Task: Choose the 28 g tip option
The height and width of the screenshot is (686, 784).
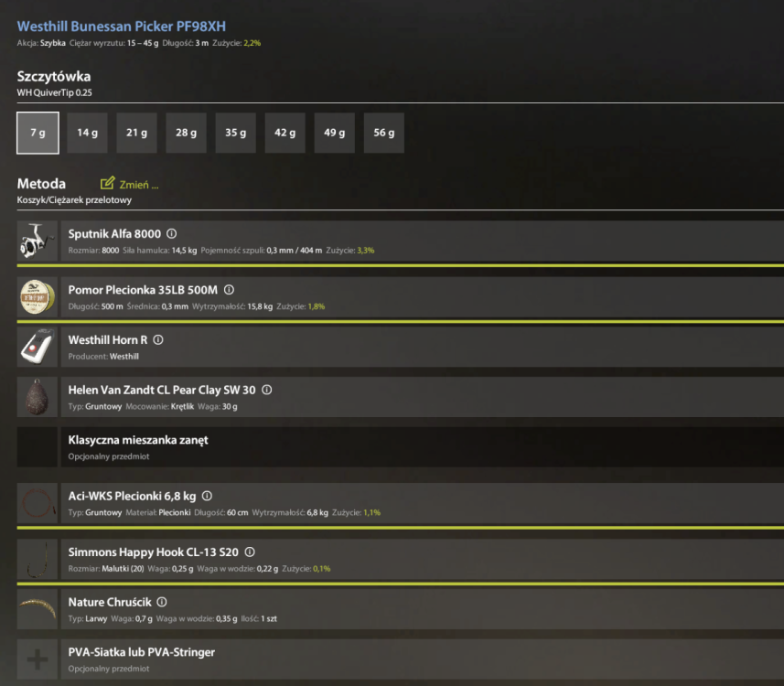Action: 186,133
